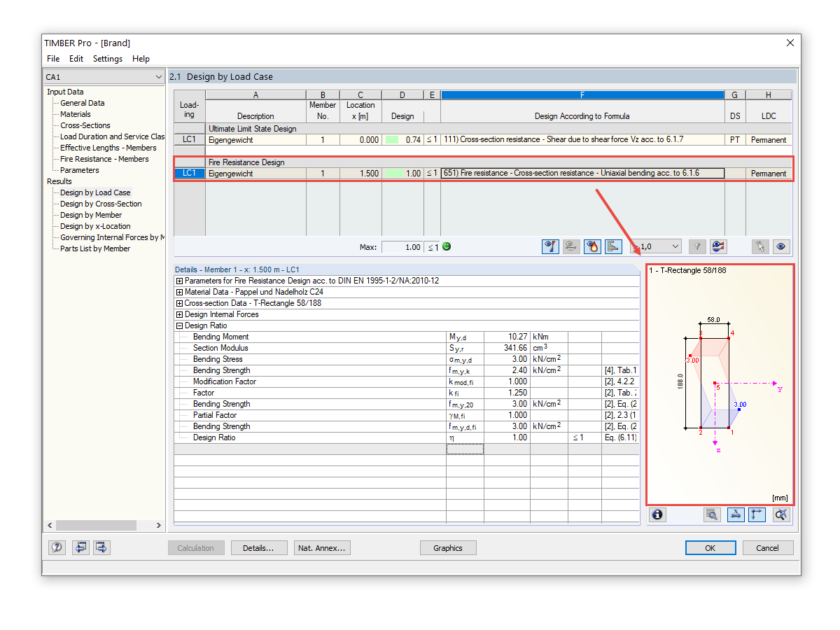Click the grayed Calculation button
This screenshot has width=840, height=630.
[x=196, y=548]
